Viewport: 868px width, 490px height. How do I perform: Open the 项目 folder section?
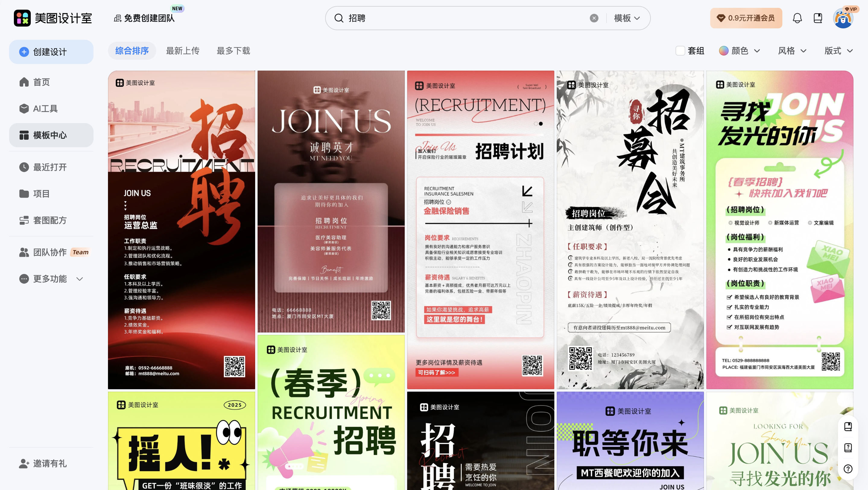[x=41, y=193]
